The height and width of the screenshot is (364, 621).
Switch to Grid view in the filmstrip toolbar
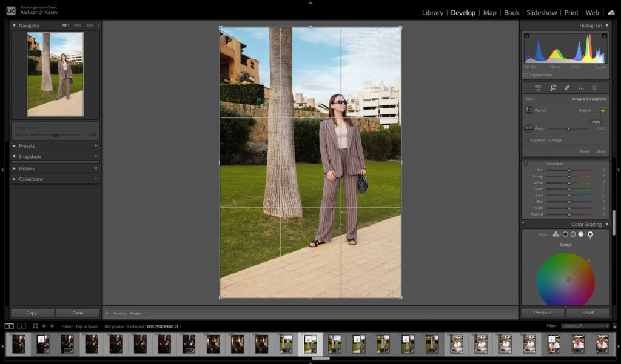pyautogui.click(x=35, y=326)
